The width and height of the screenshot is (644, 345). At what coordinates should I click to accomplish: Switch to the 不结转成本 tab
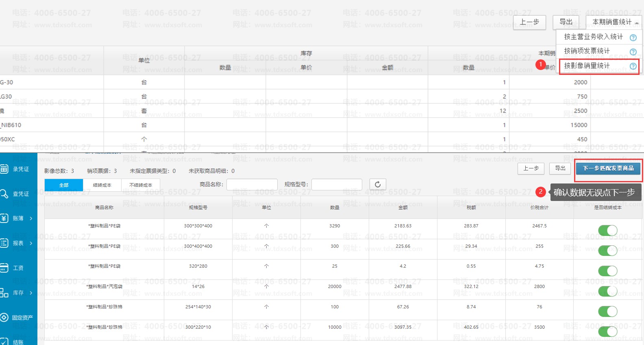141,185
